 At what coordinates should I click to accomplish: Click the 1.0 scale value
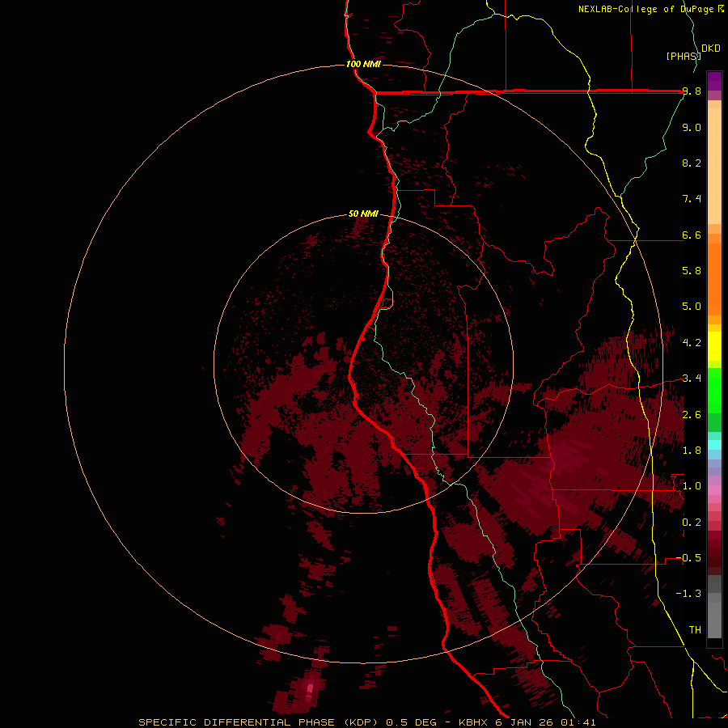click(692, 486)
